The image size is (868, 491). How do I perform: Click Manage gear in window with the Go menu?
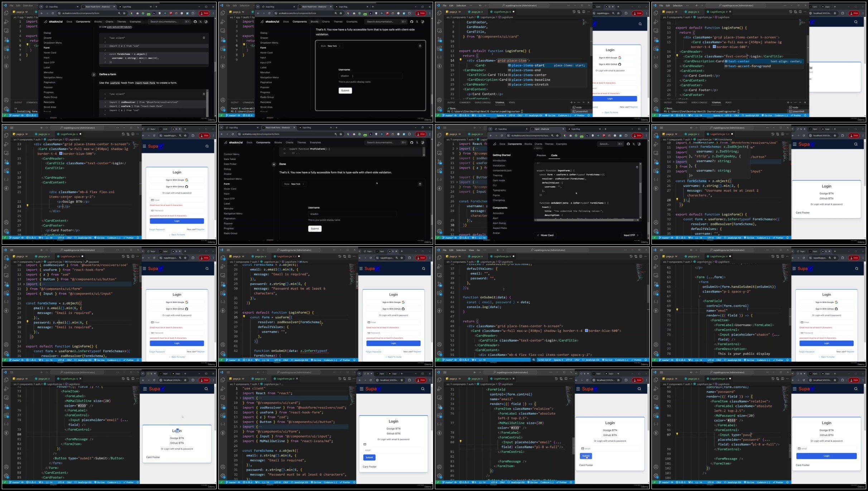pyautogui.click(x=439, y=353)
